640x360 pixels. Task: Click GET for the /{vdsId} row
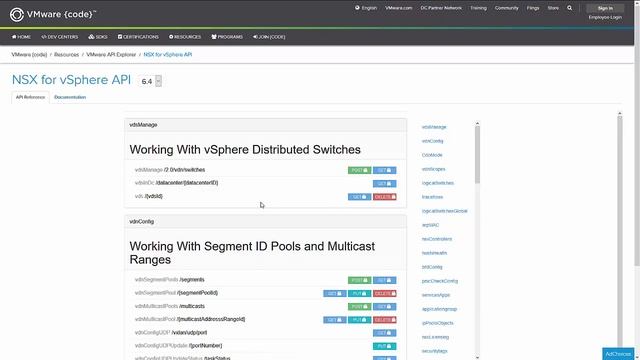[x=360, y=197]
